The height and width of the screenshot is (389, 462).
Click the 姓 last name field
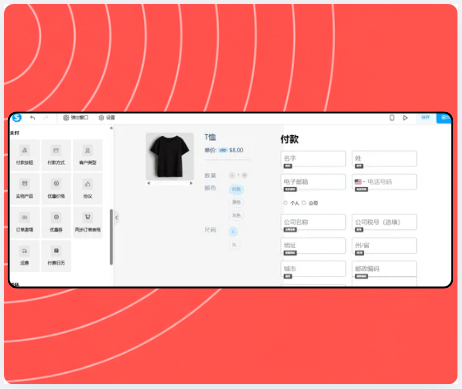coord(384,158)
